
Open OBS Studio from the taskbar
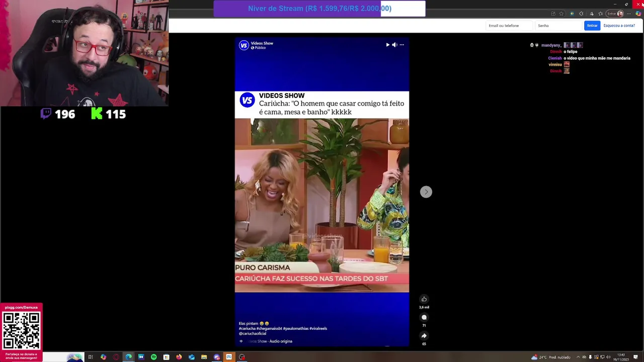(x=242, y=357)
